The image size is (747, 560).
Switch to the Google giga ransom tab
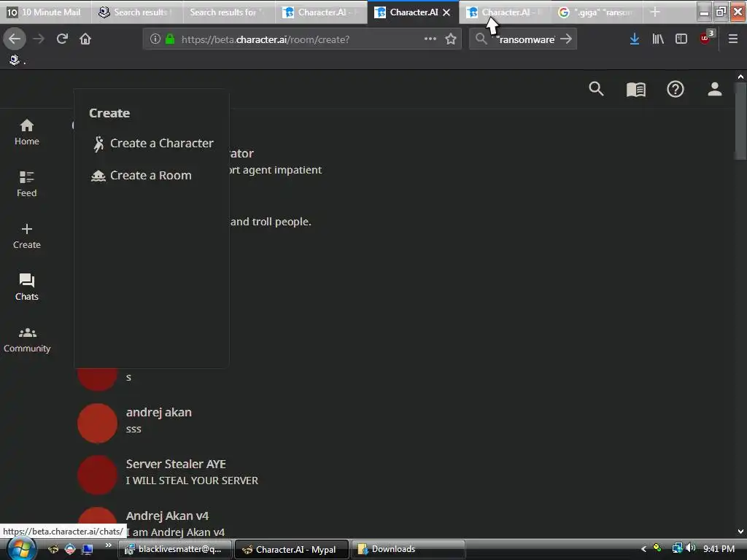point(597,12)
